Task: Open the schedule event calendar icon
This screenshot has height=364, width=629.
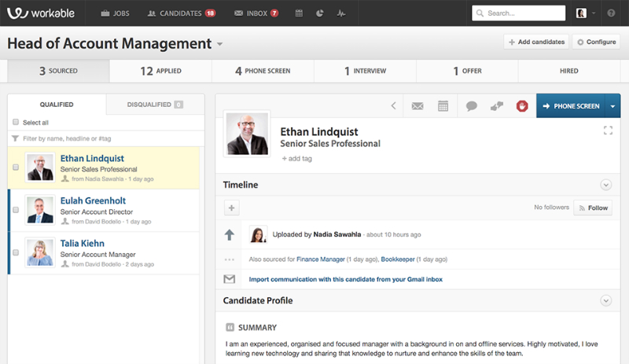Action: coord(443,106)
